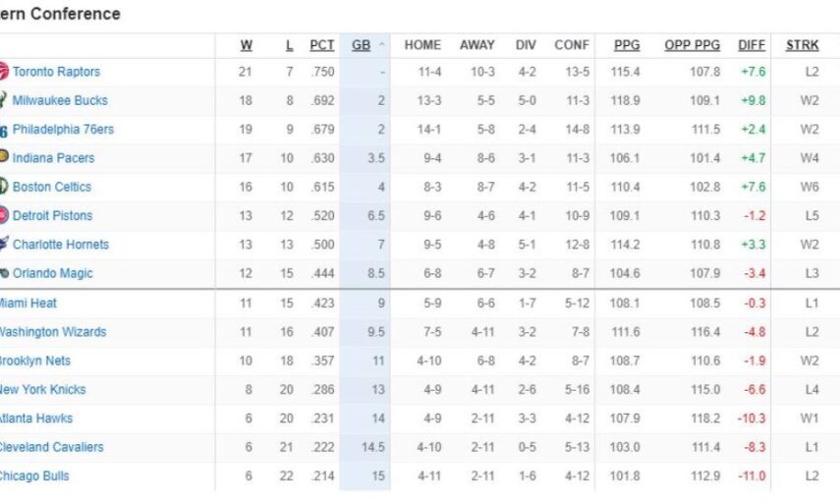Select the New York Knicks link
This screenshot has height=504, width=840.
[42, 389]
